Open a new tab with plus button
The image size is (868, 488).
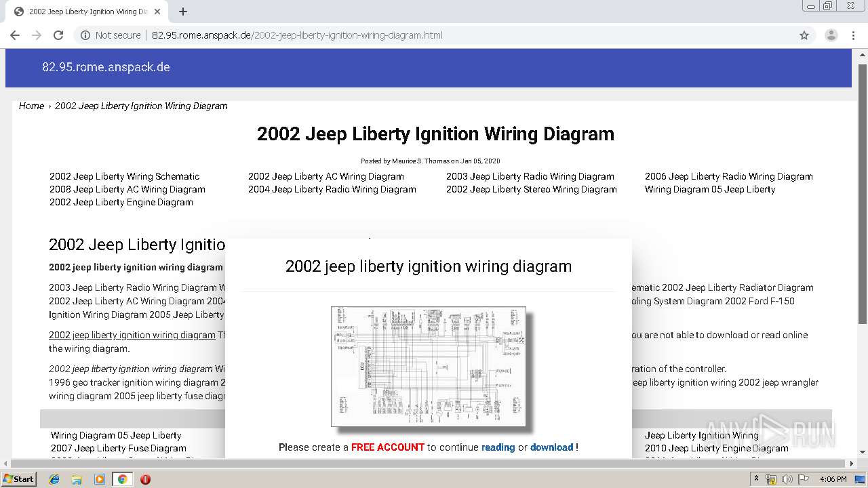point(183,12)
